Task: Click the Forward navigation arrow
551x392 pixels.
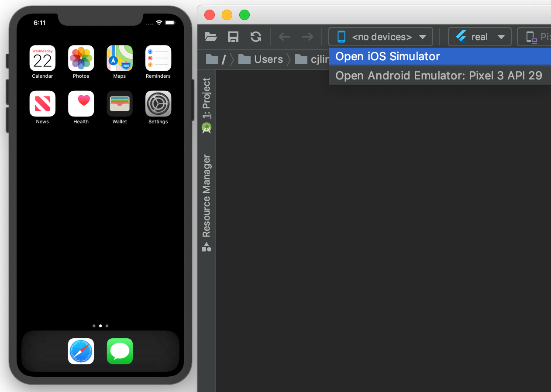Action: pyautogui.click(x=308, y=37)
